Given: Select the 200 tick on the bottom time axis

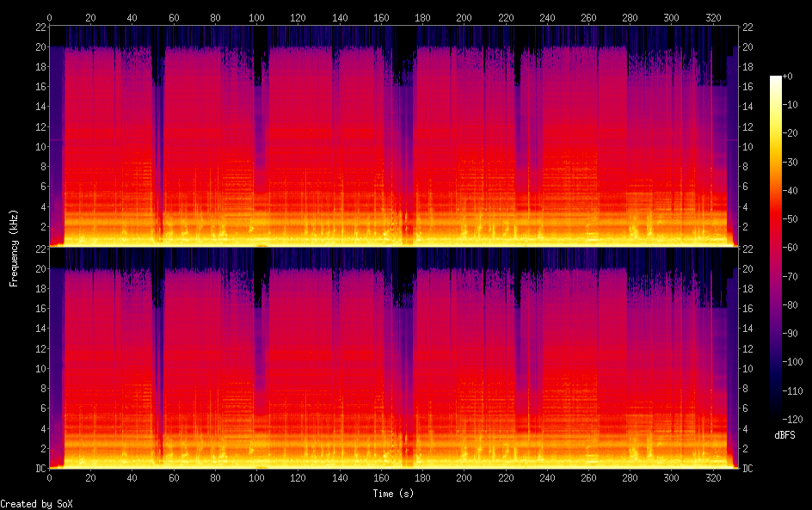Looking at the screenshot, I should (x=464, y=478).
